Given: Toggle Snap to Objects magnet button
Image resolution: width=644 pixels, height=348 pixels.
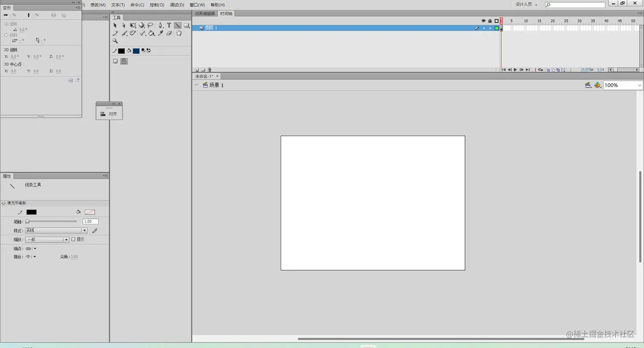Looking at the screenshot, I should click(x=124, y=61).
